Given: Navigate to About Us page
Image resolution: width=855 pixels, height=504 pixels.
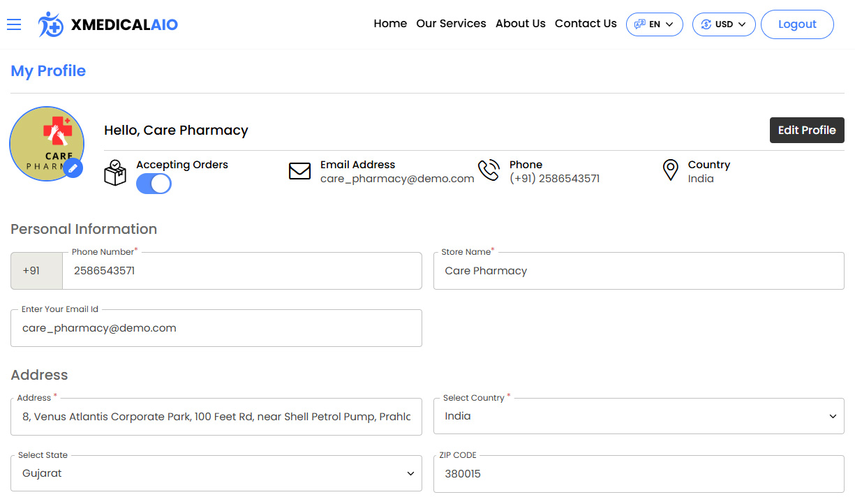Looking at the screenshot, I should (520, 24).
